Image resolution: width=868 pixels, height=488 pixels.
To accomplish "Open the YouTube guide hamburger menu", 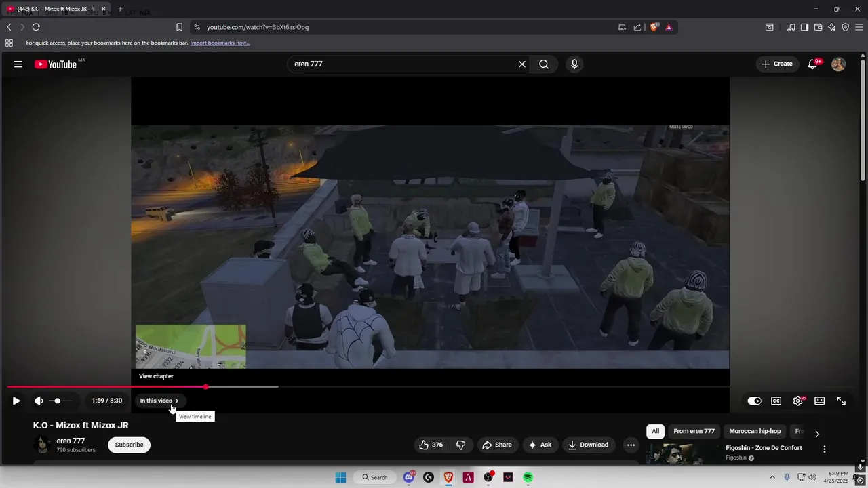I will pos(18,64).
